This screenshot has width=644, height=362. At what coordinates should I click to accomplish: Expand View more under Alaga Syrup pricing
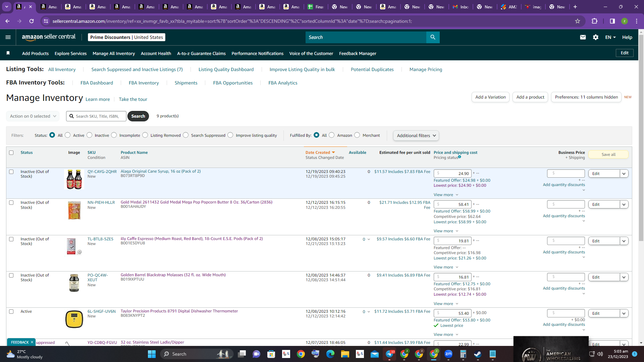pos(446,195)
